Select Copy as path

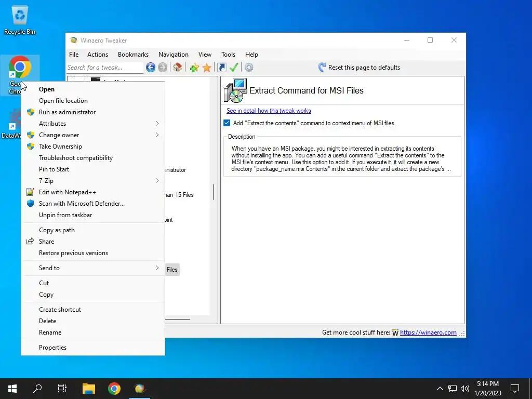tap(93, 230)
